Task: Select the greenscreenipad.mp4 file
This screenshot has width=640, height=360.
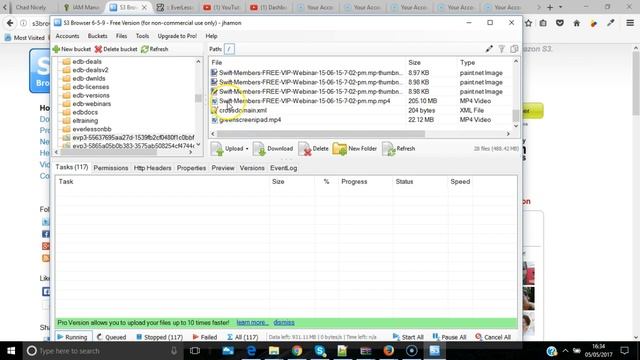Action: click(250, 120)
